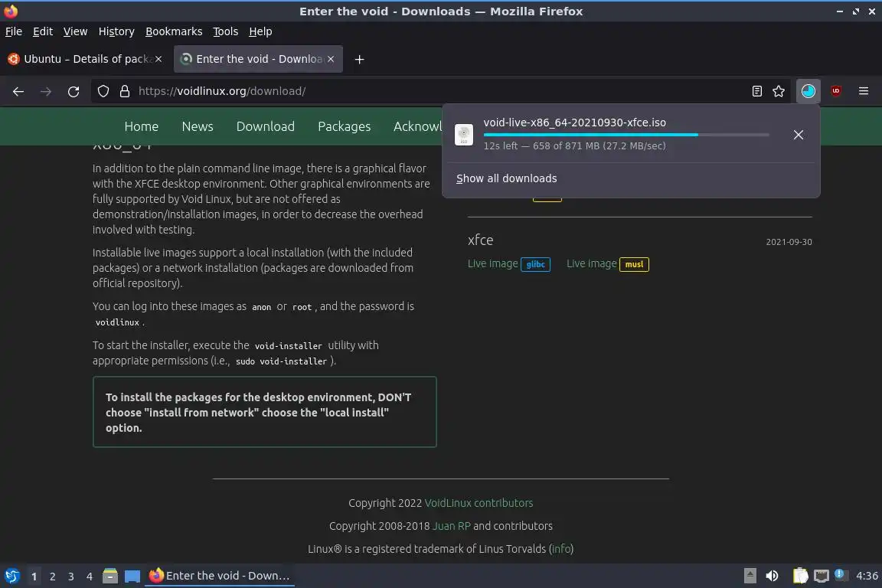This screenshot has width=882, height=588.
Task: Go back to the previous page
Action: (18, 91)
